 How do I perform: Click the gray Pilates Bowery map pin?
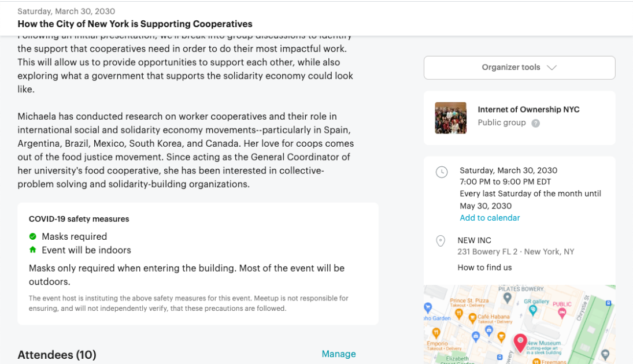coord(507,299)
